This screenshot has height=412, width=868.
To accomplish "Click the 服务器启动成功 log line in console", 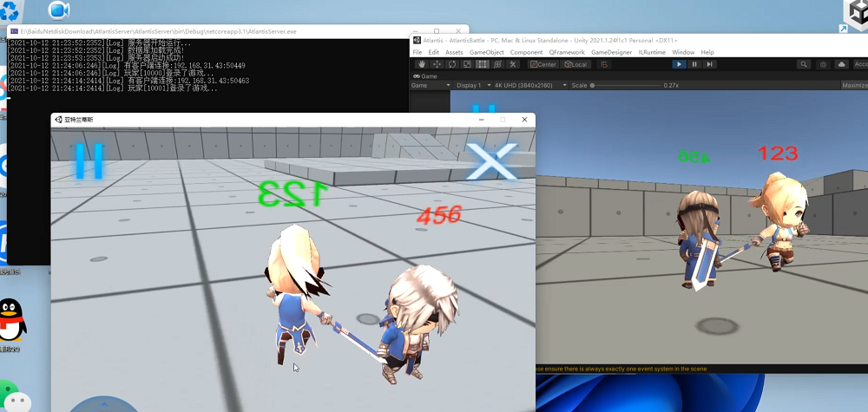I will click(96, 58).
